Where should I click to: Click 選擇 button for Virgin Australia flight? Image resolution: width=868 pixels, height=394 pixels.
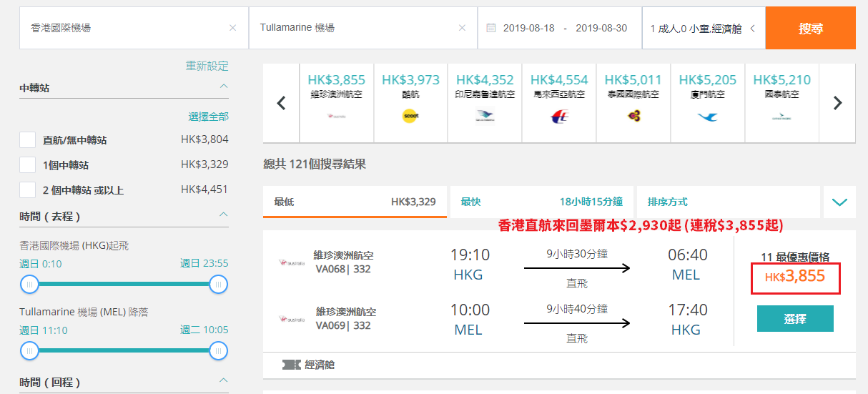point(795,319)
